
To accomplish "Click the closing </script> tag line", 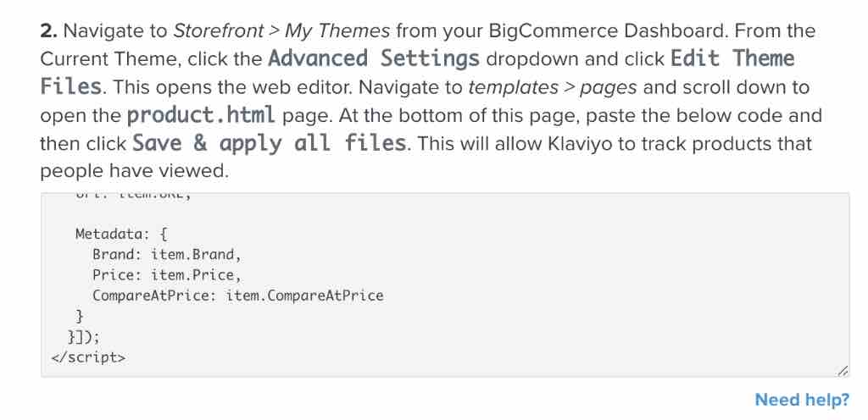I will (88, 357).
